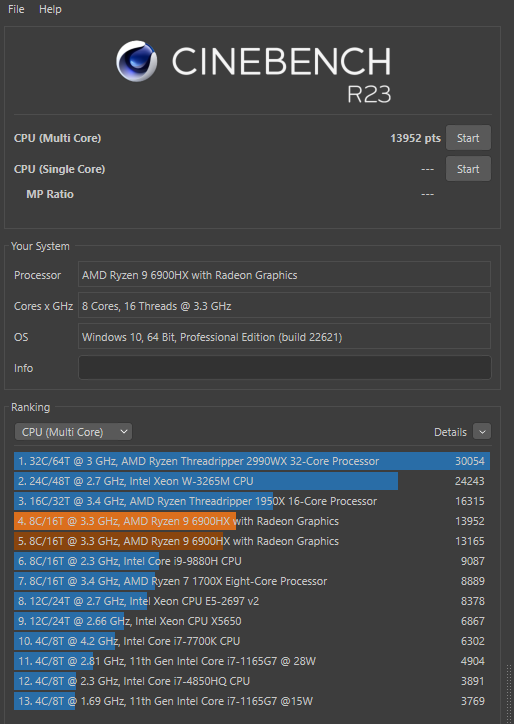Click the Details label in Ranking
514x724 pixels.
(x=450, y=432)
